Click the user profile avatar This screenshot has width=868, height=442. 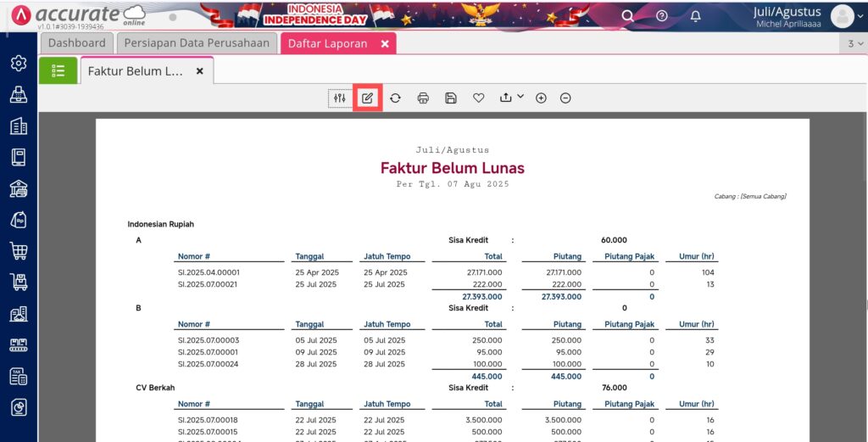pyautogui.click(x=842, y=17)
